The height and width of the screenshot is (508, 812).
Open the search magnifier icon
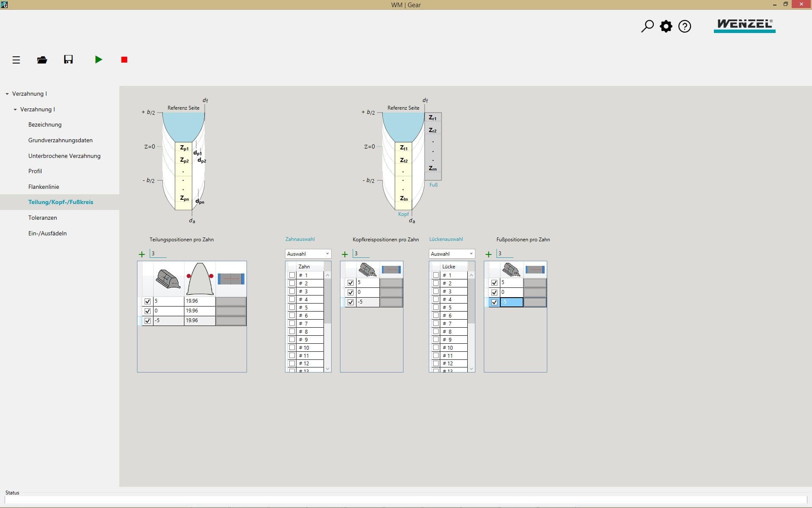point(647,26)
